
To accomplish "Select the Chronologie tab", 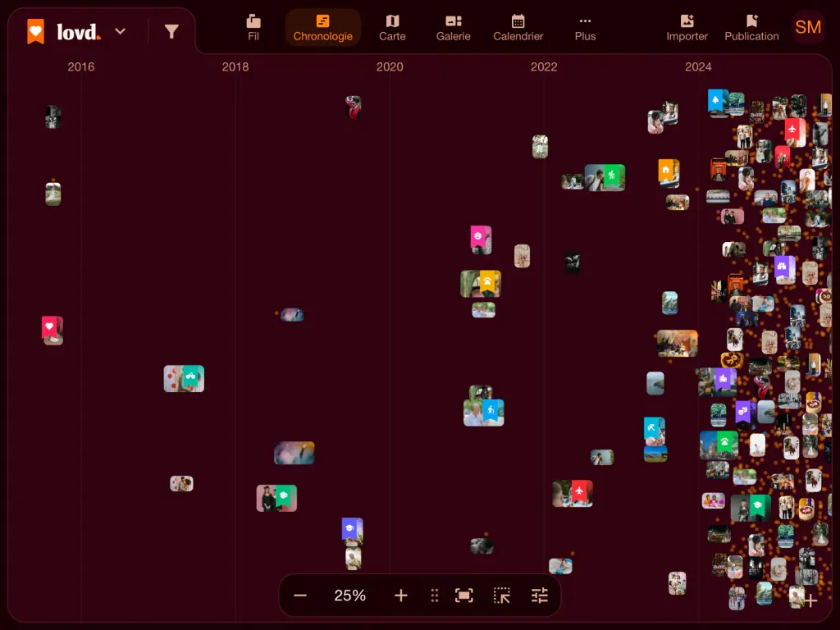I will (322, 29).
